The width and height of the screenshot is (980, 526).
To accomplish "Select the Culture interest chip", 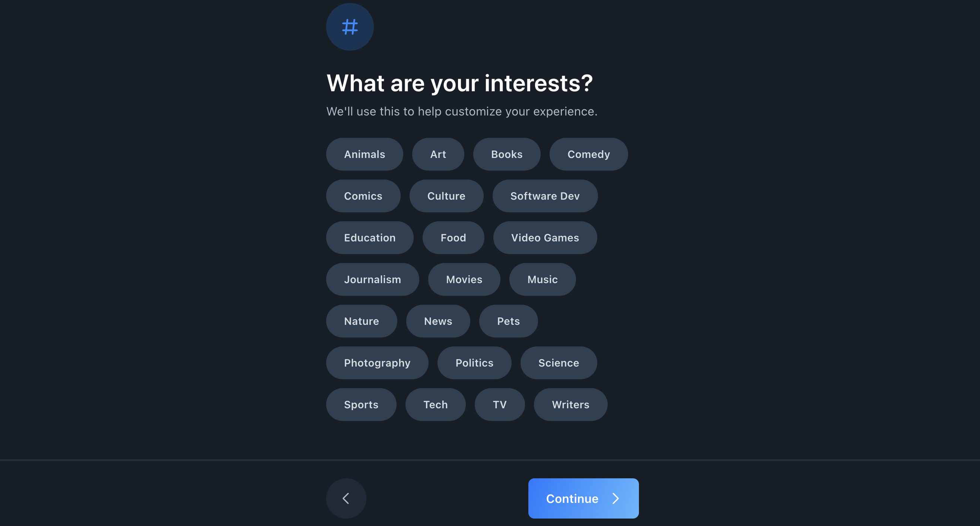I will click(x=446, y=196).
